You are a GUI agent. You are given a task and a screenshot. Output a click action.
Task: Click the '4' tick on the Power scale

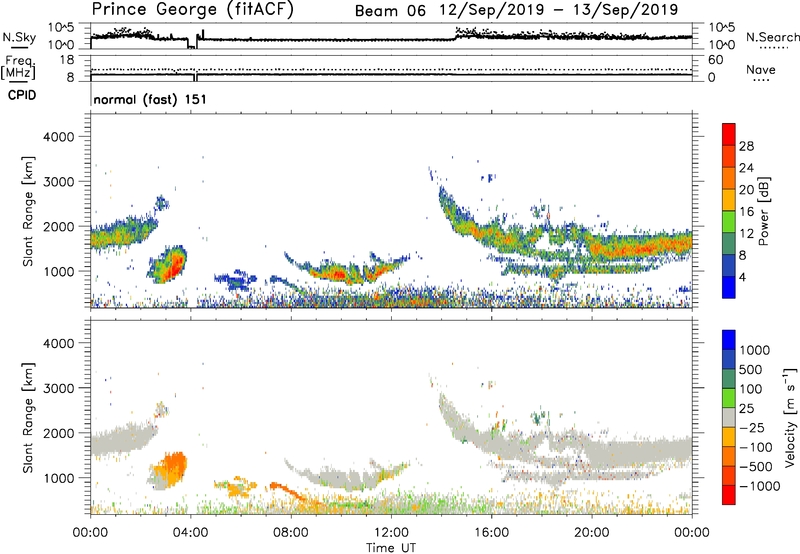[743, 277]
